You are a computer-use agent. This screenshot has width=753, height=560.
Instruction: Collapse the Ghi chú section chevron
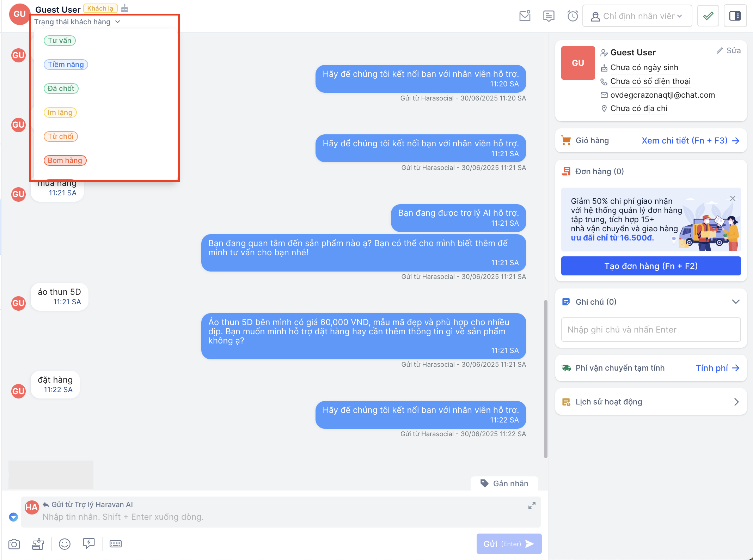(736, 302)
